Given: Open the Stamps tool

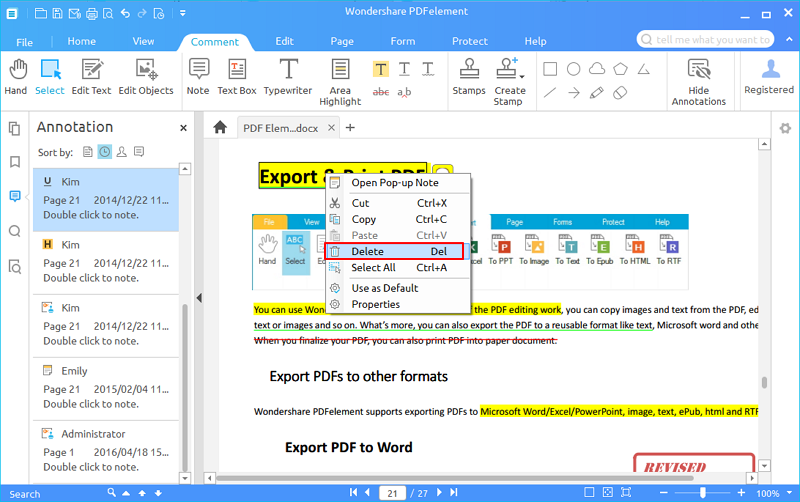Looking at the screenshot, I should (x=469, y=77).
